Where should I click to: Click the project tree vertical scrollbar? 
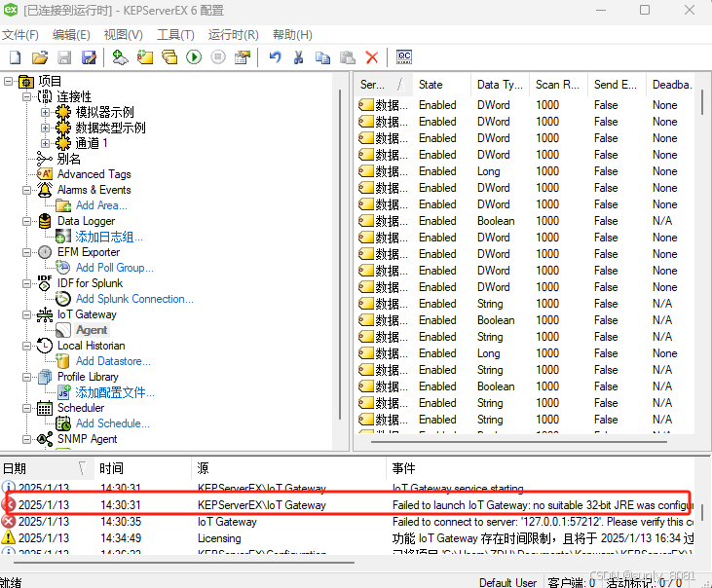(340, 254)
